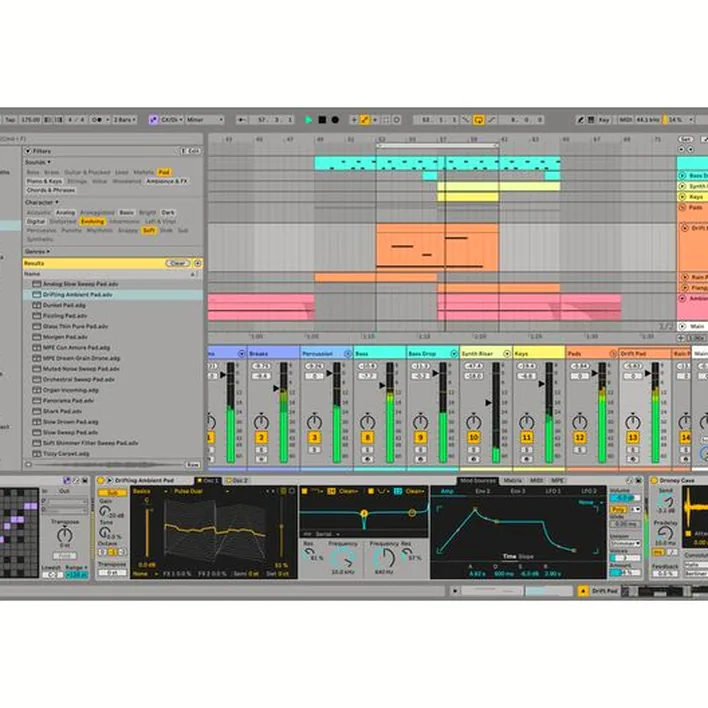
Task: Toggle the Ambience & FX filter tag
Action: 167,181
